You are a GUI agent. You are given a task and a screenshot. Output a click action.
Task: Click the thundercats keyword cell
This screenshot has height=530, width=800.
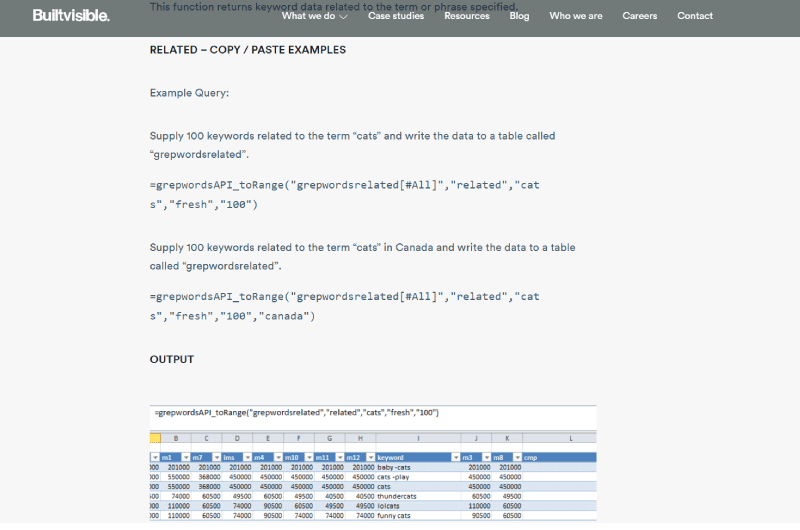(x=418, y=496)
